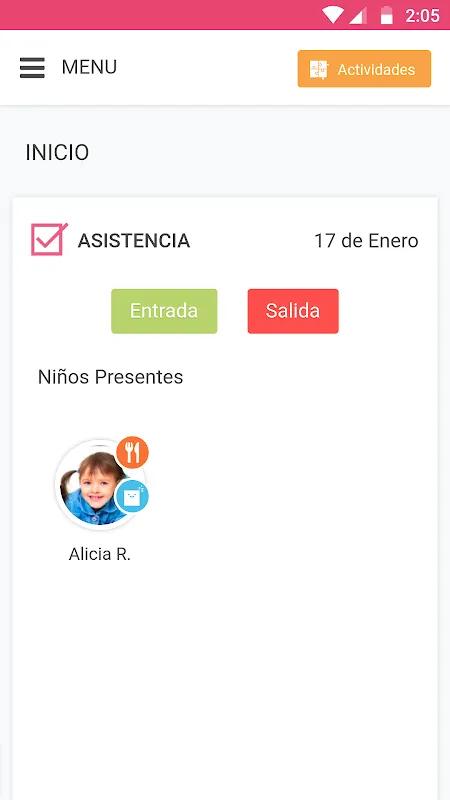Tap the Niños Presentes label
450x800 pixels.
(x=110, y=377)
